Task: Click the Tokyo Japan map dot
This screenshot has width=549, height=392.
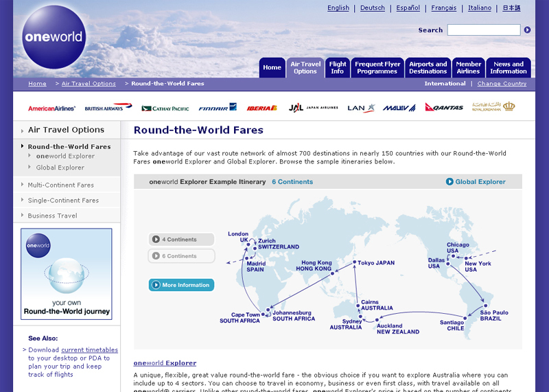Action: pos(354,262)
